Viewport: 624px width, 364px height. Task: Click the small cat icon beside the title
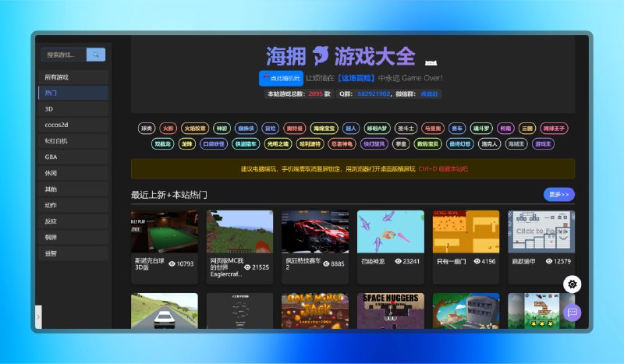pos(431,62)
